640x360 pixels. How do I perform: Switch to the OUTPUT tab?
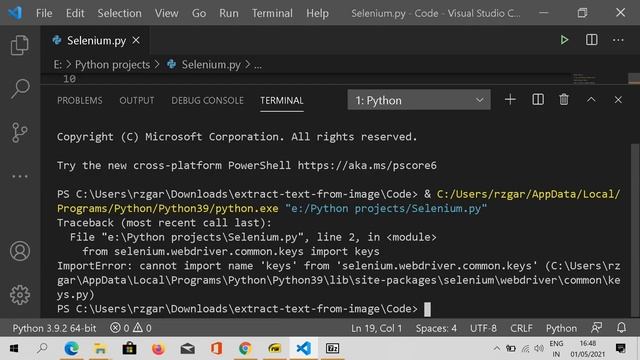137,100
